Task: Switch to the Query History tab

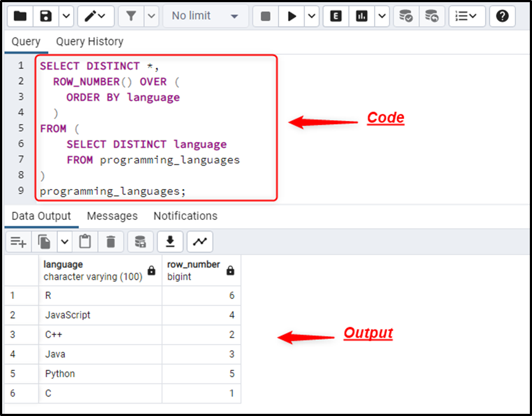Action: (x=89, y=42)
